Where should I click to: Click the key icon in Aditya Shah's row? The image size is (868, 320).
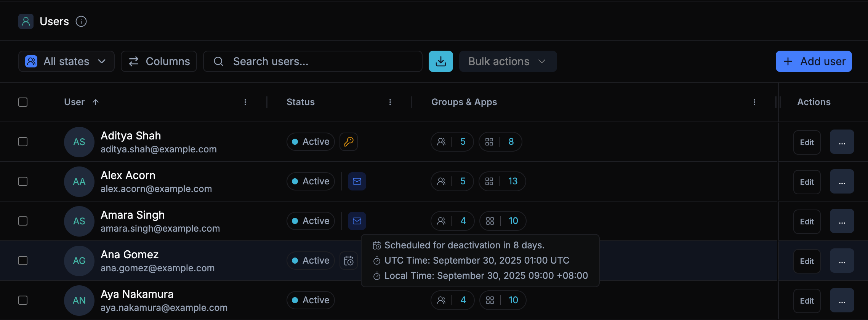pos(348,142)
